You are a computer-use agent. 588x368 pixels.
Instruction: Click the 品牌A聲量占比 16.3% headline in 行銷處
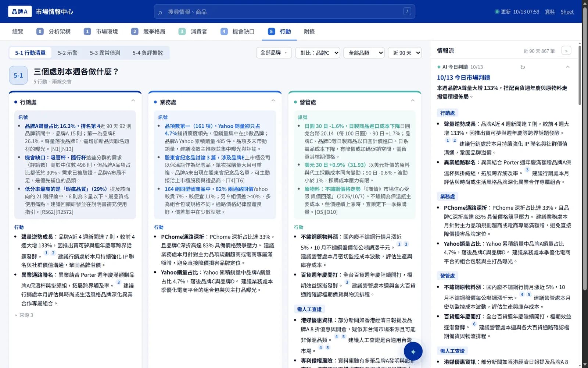click(62, 126)
